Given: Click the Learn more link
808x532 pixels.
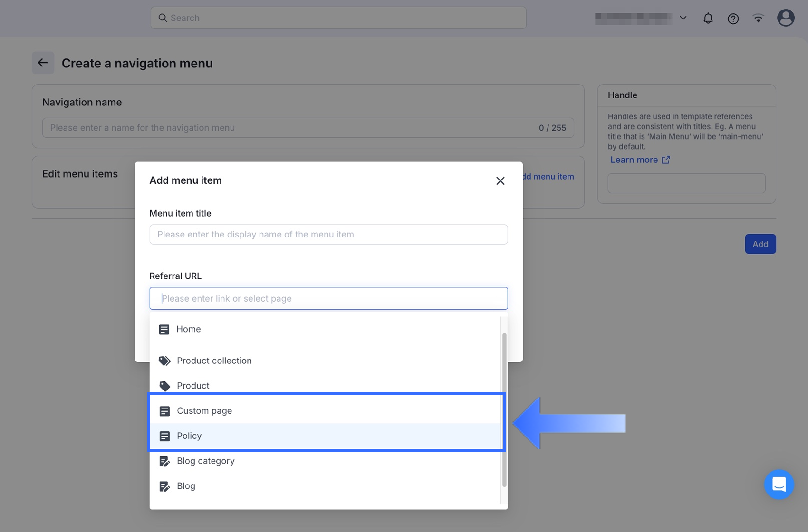Looking at the screenshot, I should point(634,160).
